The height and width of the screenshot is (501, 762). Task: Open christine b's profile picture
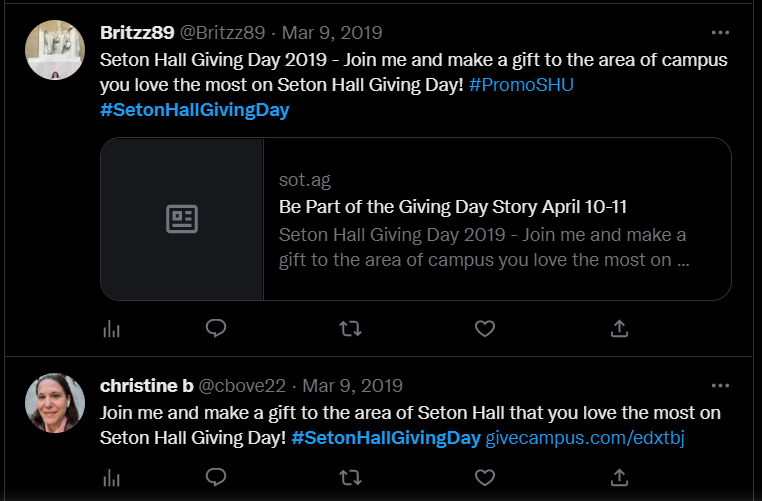tap(55, 403)
